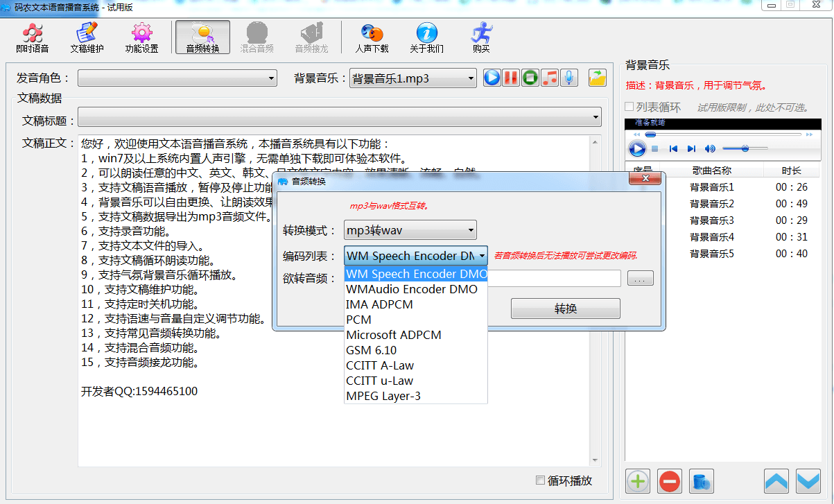Stop the background music media player
Image resolution: width=834 pixels, height=504 pixels.
coord(655,148)
